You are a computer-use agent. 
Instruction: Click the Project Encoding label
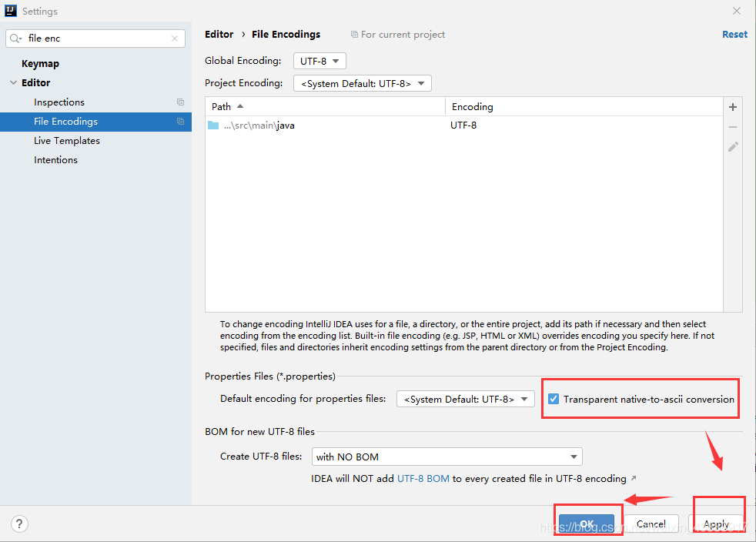(243, 83)
